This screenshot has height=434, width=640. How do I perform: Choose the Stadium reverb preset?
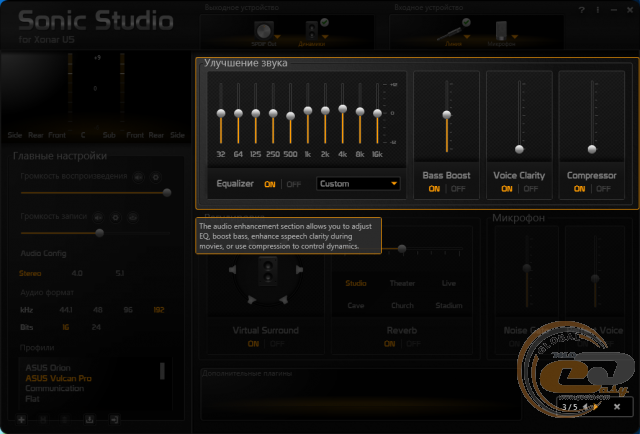click(x=449, y=306)
